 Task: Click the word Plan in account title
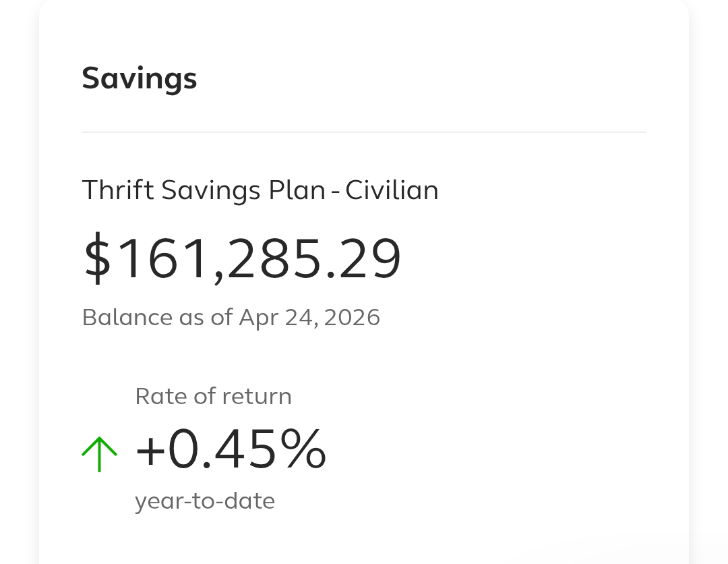tap(297, 190)
